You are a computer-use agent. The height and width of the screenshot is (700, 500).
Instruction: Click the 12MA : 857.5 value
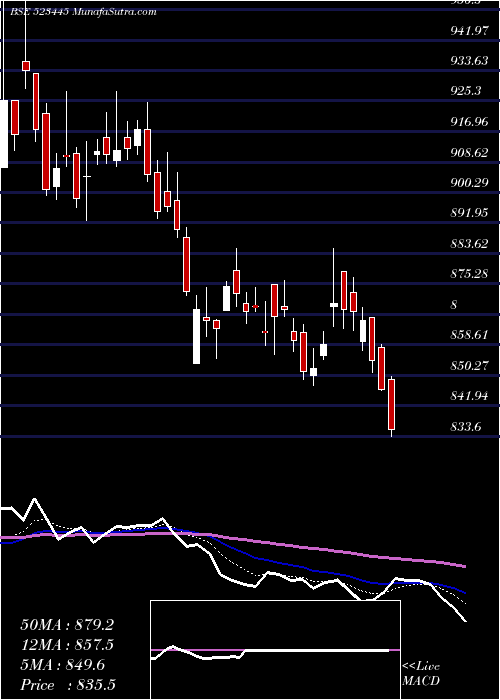67,645
